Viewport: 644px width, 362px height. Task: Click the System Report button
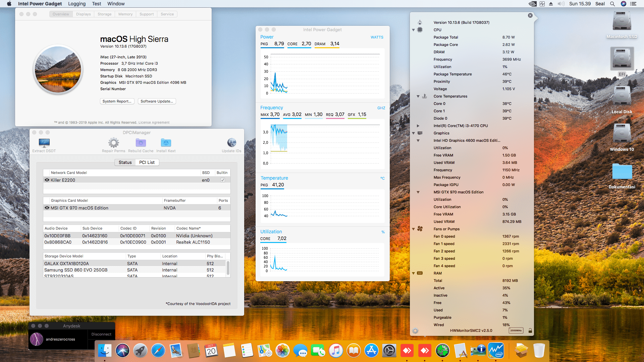pyautogui.click(x=117, y=101)
